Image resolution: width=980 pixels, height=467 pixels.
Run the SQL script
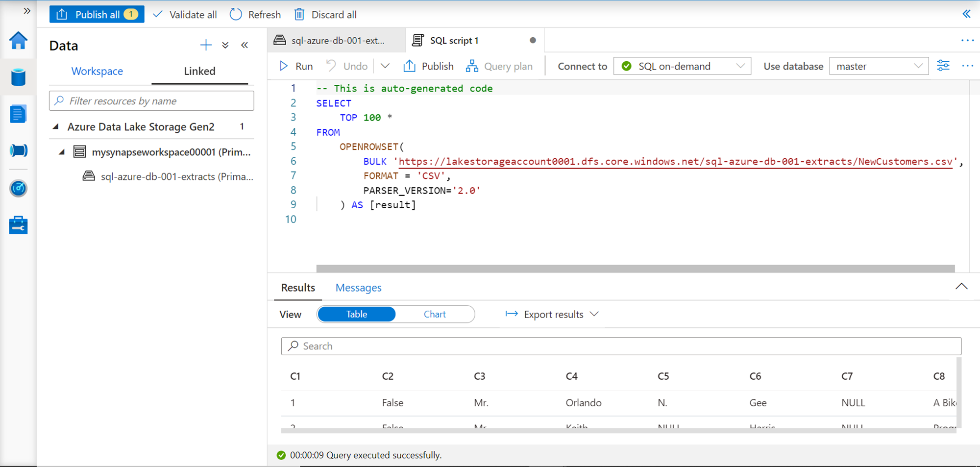[296, 66]
